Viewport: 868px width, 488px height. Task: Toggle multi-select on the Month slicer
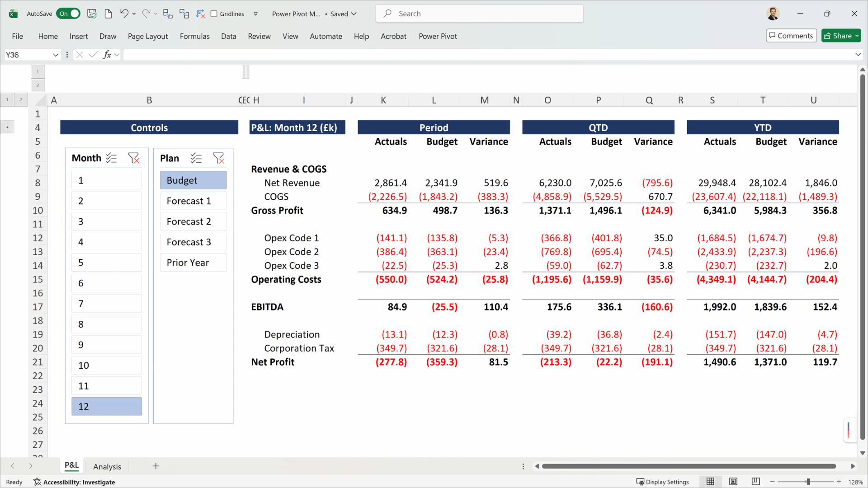pyautogui.click(x=111, y=158)
